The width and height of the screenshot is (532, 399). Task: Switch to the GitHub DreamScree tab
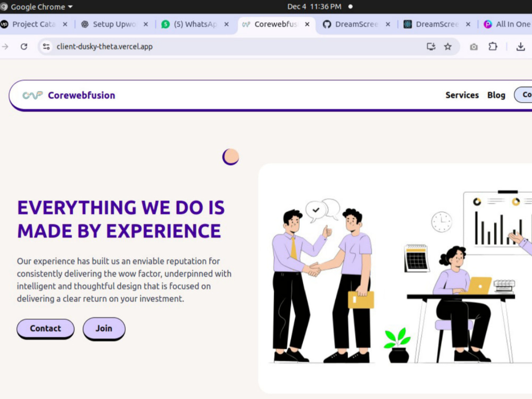pyautogui.click(x=356, y=24)
